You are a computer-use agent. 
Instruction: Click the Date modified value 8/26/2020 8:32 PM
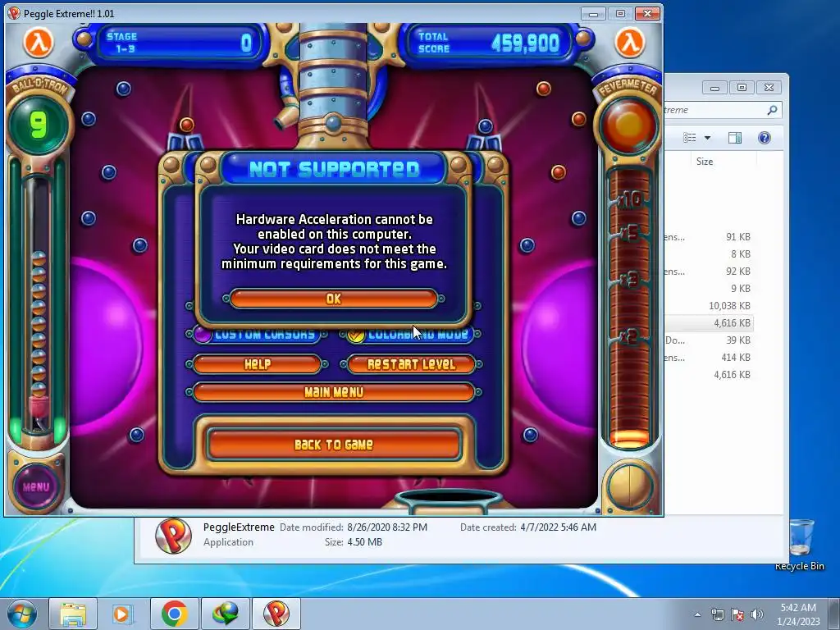coord(387,527)
